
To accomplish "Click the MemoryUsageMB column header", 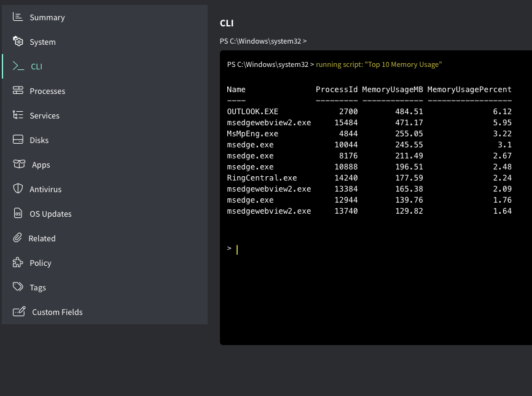I will [393, 90].
